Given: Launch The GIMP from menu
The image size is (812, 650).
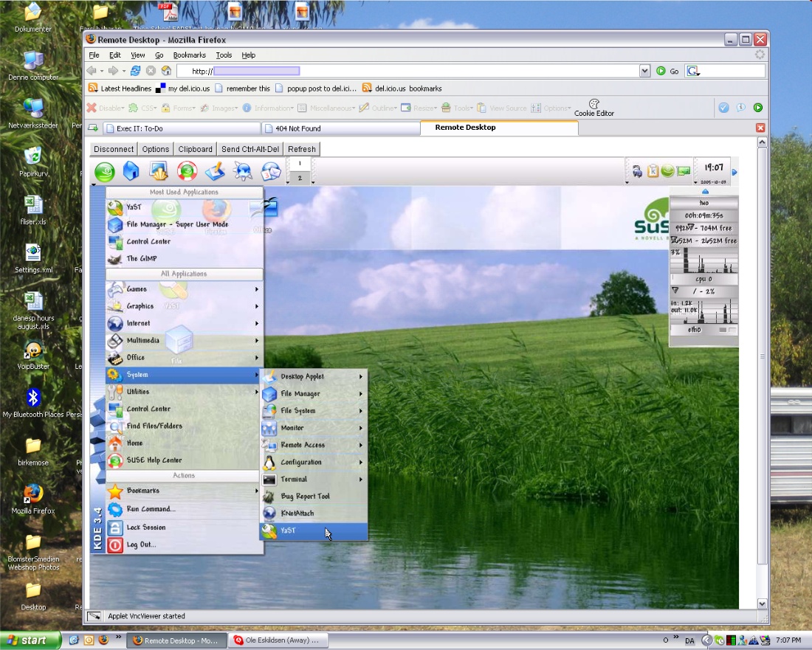Looking at the screenshot, I should coord(184,259).
